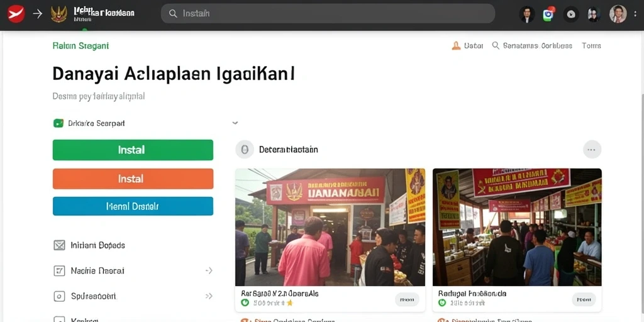The height and width of the screenshot is (322, 644).
Task: Click the 'Ralom Sregani' green link
Action: tap(81, 46)
